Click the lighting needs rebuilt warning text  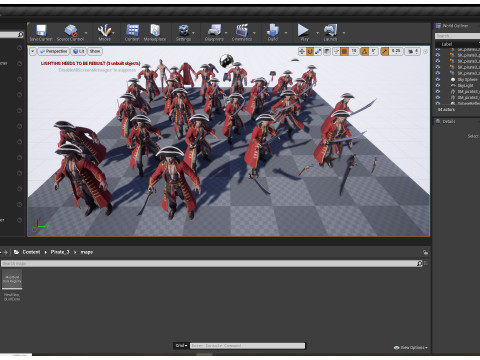[x=91, y=63]
